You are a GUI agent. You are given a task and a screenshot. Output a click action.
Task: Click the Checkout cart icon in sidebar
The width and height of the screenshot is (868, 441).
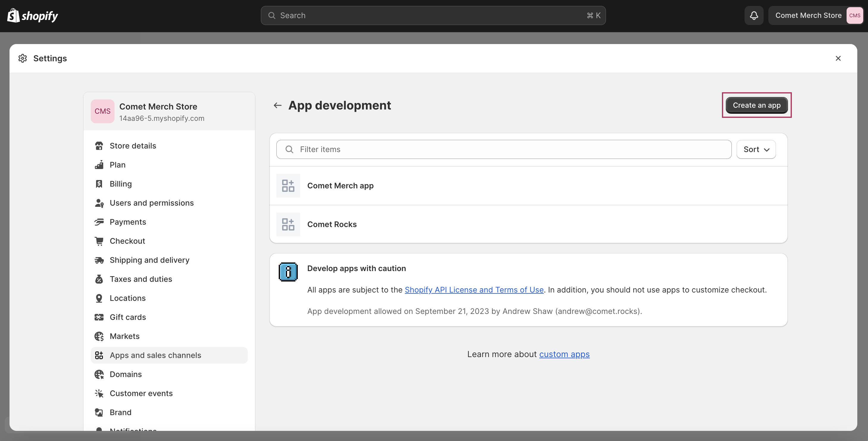[x=99, y=241]
